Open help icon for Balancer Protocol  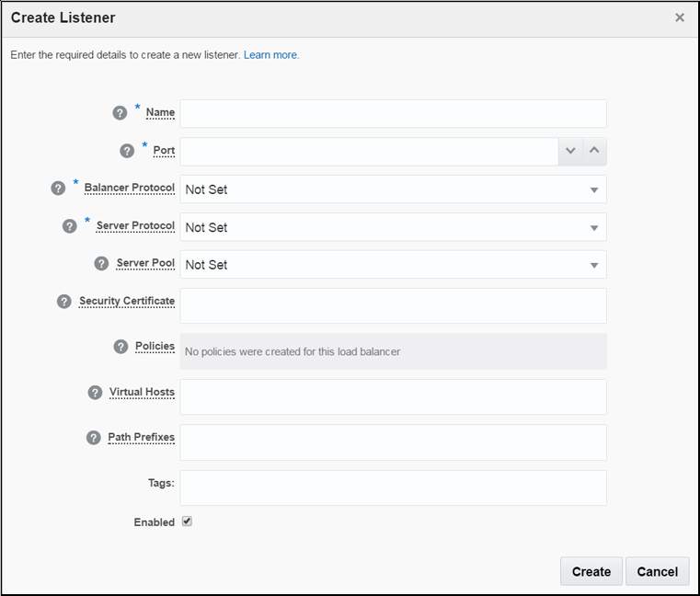(58, 189)
